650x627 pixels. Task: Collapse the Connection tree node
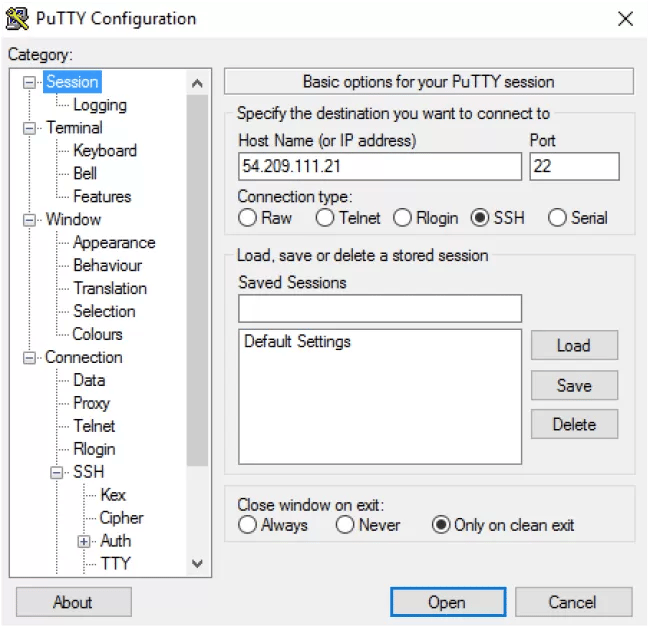pyautogui.click(x=29, y=358)
